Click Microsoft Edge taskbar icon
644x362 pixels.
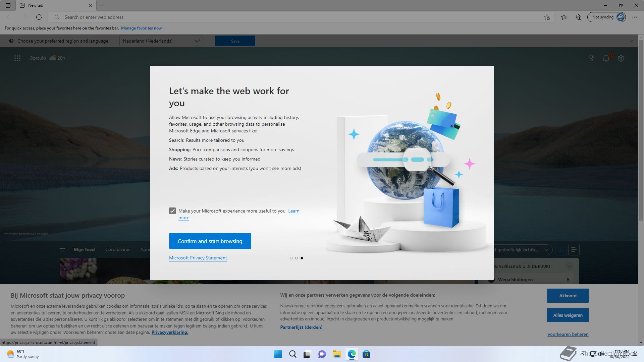tap(352, 354)
